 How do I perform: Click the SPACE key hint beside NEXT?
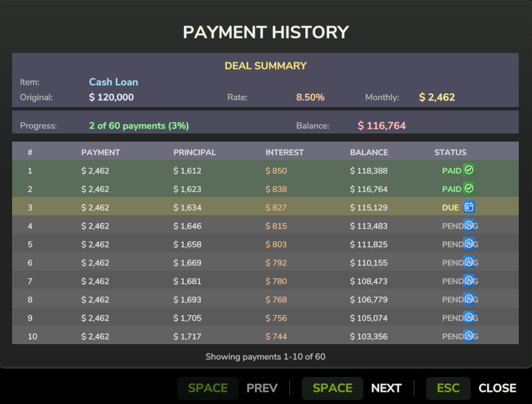[332, 388]
